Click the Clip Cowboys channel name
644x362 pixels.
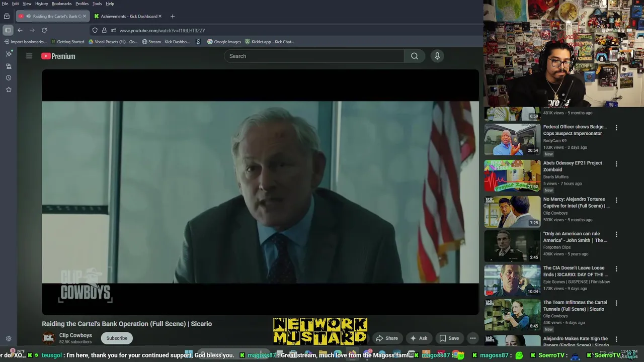click(75, 335)
